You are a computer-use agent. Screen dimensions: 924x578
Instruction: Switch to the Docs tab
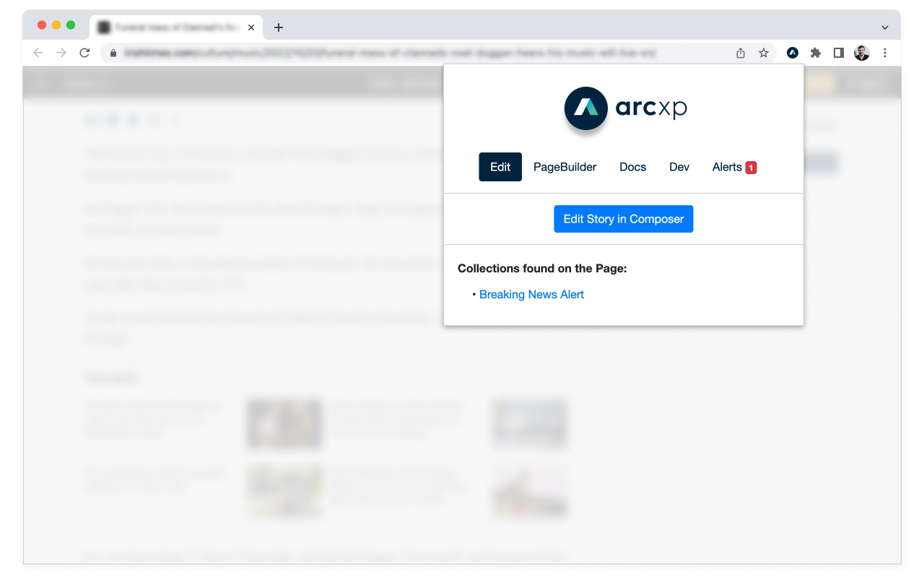[x=632, y=167]
